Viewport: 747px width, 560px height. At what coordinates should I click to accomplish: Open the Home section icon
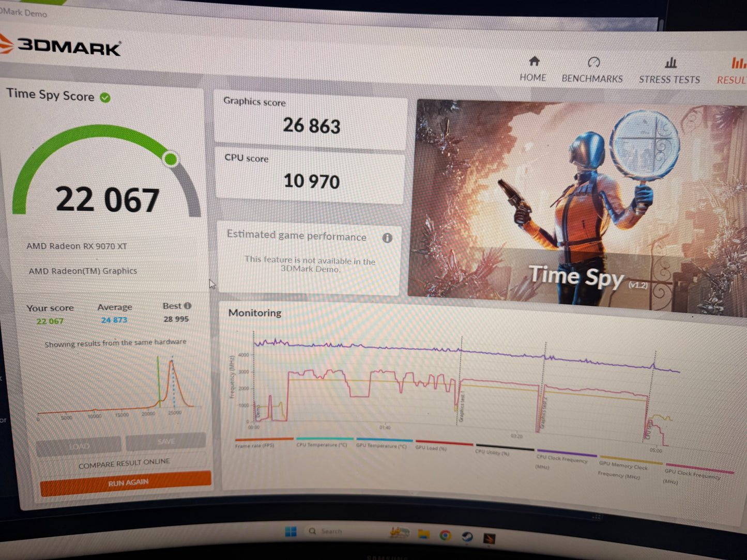(534, 61)
